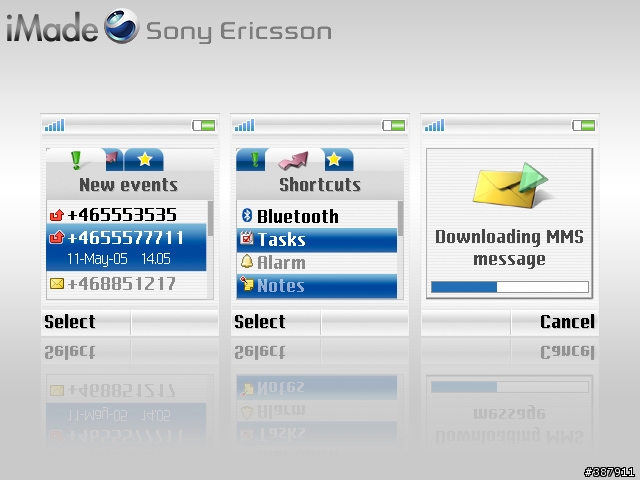Open Bluetooth shortcut

(x=317, y=216)
